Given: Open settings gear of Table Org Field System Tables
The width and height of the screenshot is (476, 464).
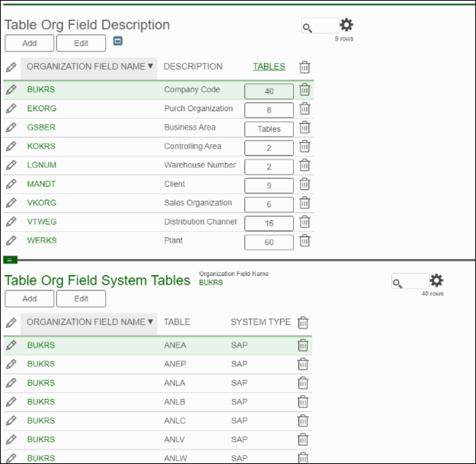Looking at the screenshot, I should click(x=437, y=280).
